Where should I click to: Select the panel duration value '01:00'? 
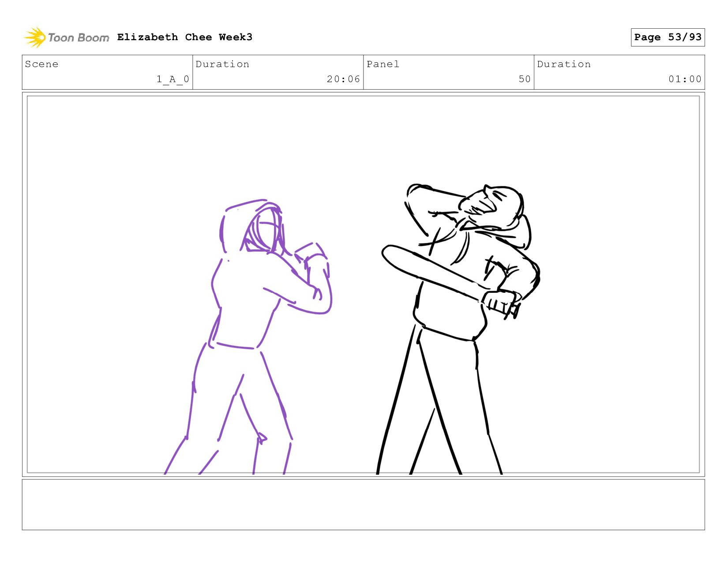click(685, 79)
